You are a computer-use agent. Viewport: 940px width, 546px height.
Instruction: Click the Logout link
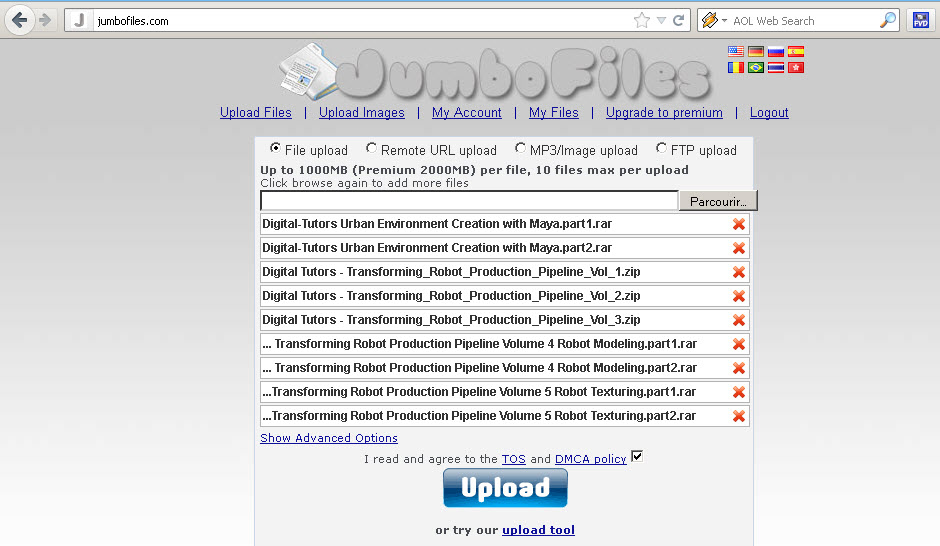pyautogui.click(x=769, y=113)
